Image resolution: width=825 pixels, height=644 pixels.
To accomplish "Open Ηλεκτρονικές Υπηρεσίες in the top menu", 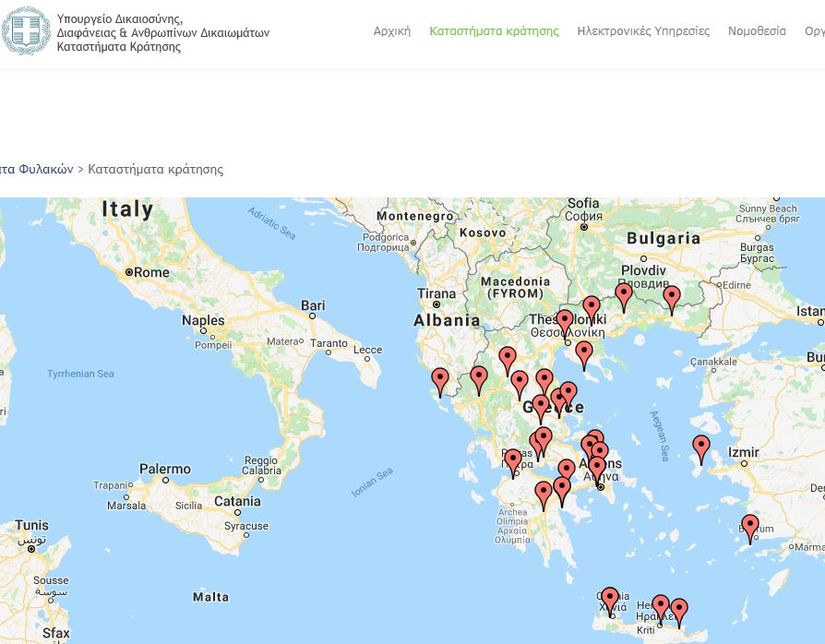I will [643, 31].
